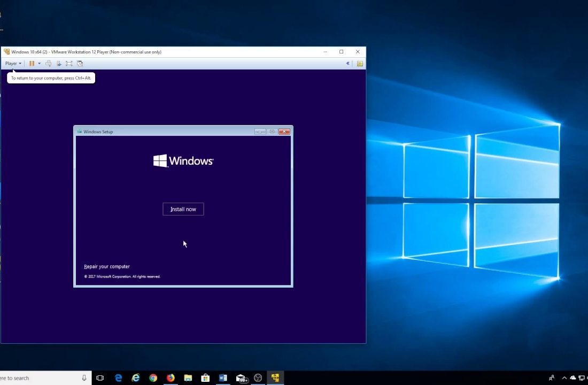The image size is (588, 385).
Task: Open Microsoft Store from the taskbar
Action: pyautogui.click(x=205, y=378)
